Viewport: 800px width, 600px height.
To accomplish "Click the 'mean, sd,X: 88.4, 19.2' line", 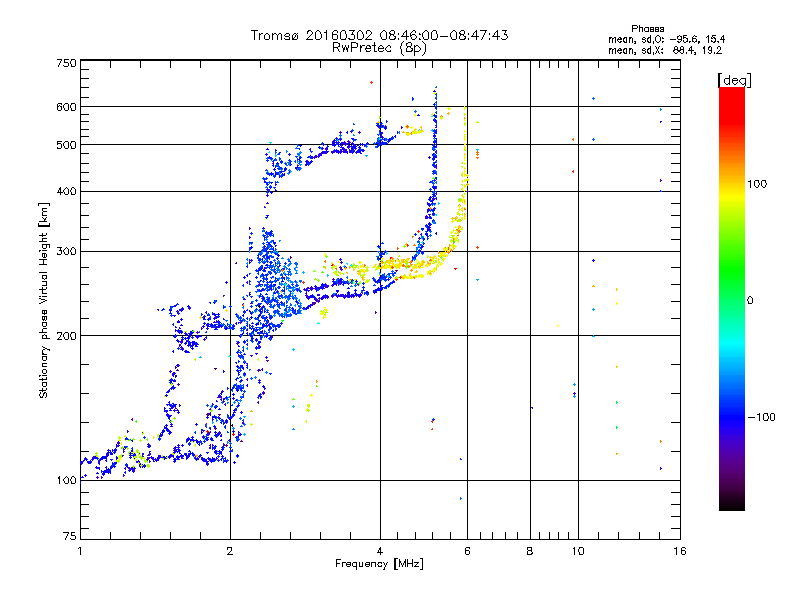I will [665, 51].
